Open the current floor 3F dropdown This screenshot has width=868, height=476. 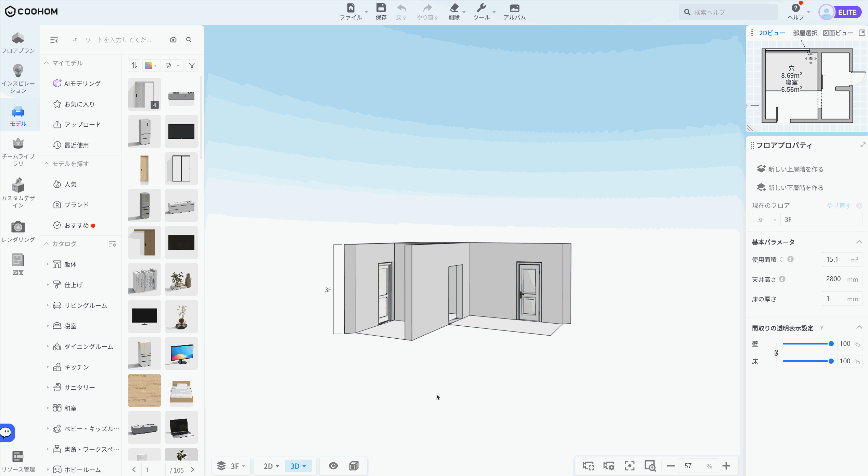766,220
